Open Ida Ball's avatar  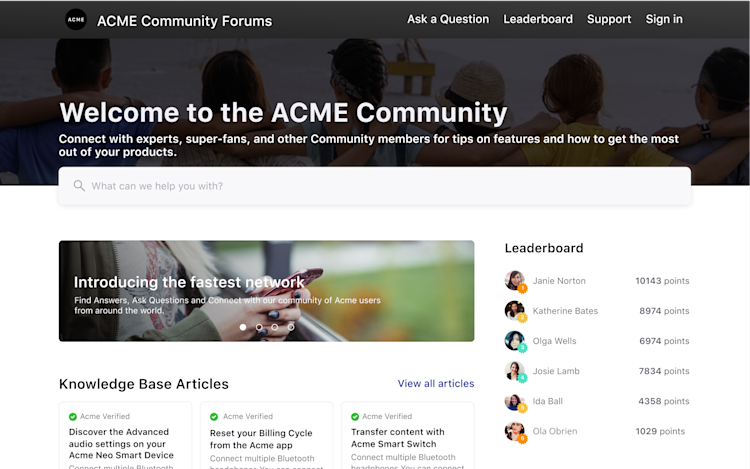pos(515,402)
